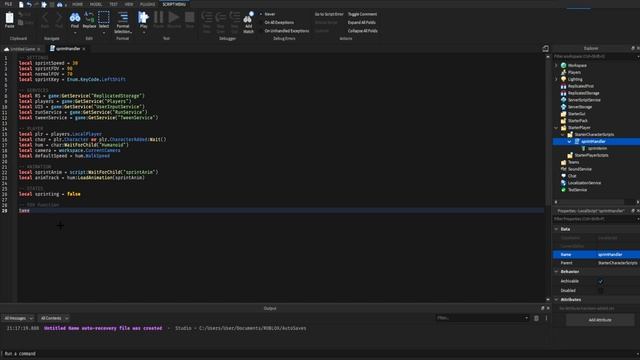640x360 pixels.
Task: Switch to the MODEL ribbon tab
Action: pos(96,4)
